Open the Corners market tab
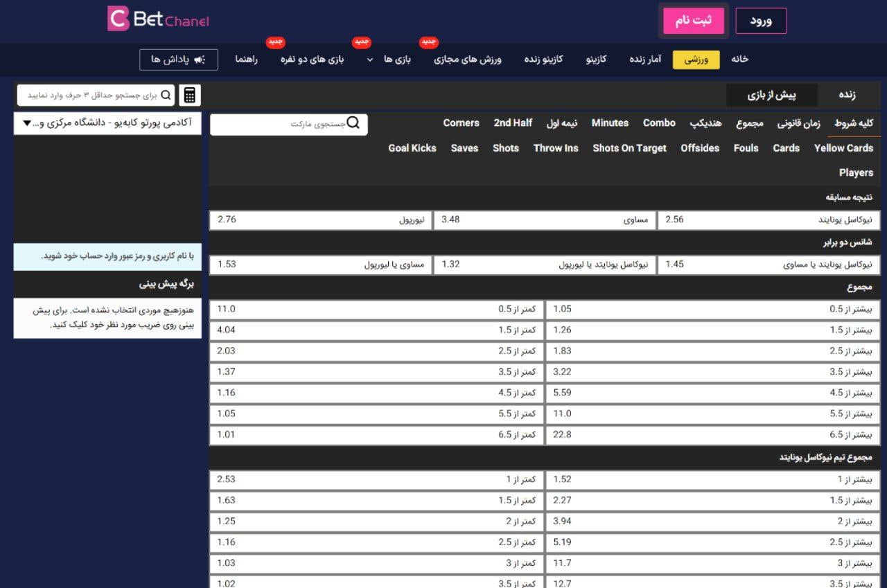The width and height of the screenshot is (887, 588). 461,123
